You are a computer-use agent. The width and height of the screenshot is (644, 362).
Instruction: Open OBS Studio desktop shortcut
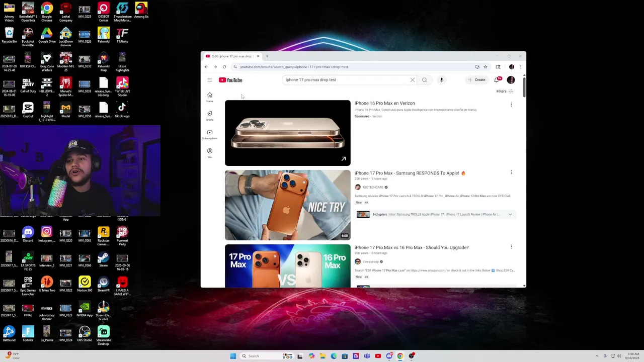coord(85,334)
